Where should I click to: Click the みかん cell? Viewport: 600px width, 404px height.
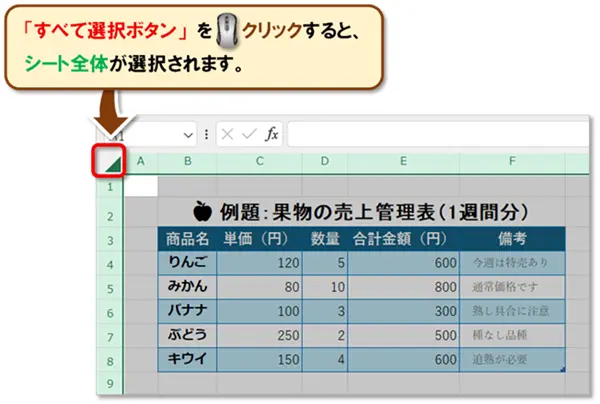pyautogui.click(x=188, y=287)
